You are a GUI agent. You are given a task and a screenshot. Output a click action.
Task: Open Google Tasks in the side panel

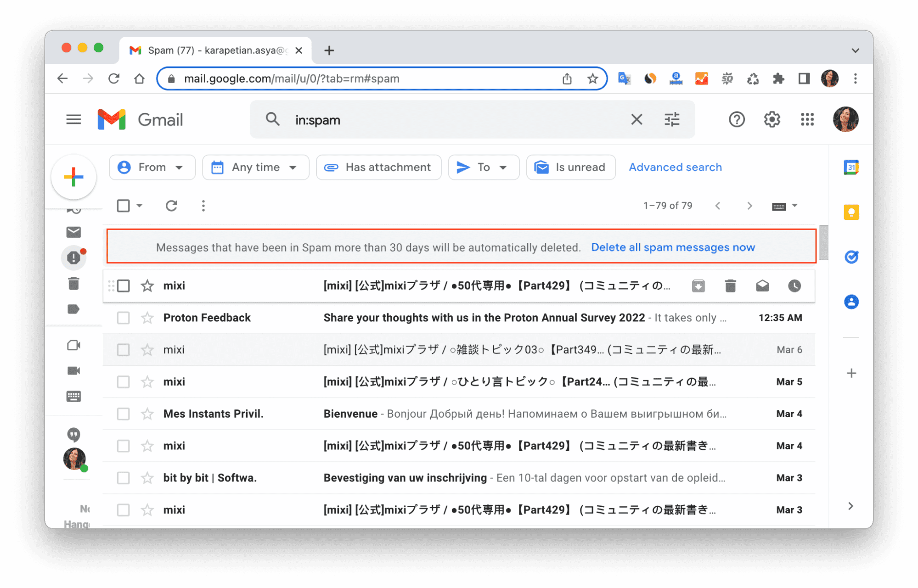[851, 257]
